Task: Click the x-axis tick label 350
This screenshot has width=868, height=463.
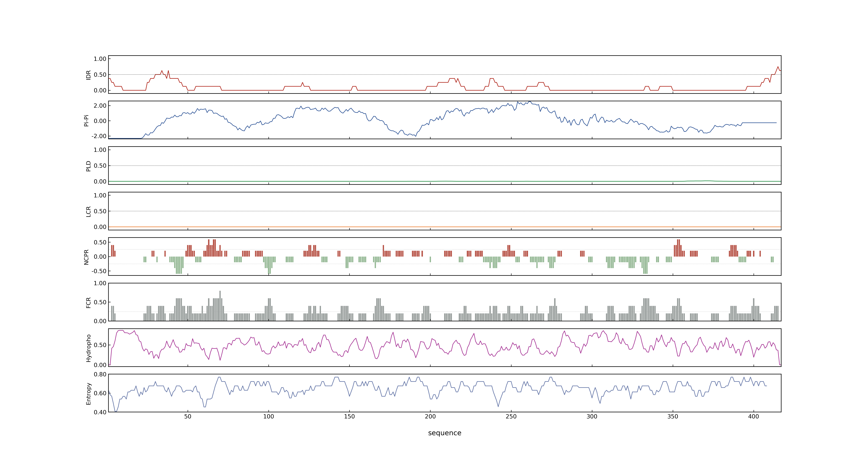Action: (x=673, y=416)
